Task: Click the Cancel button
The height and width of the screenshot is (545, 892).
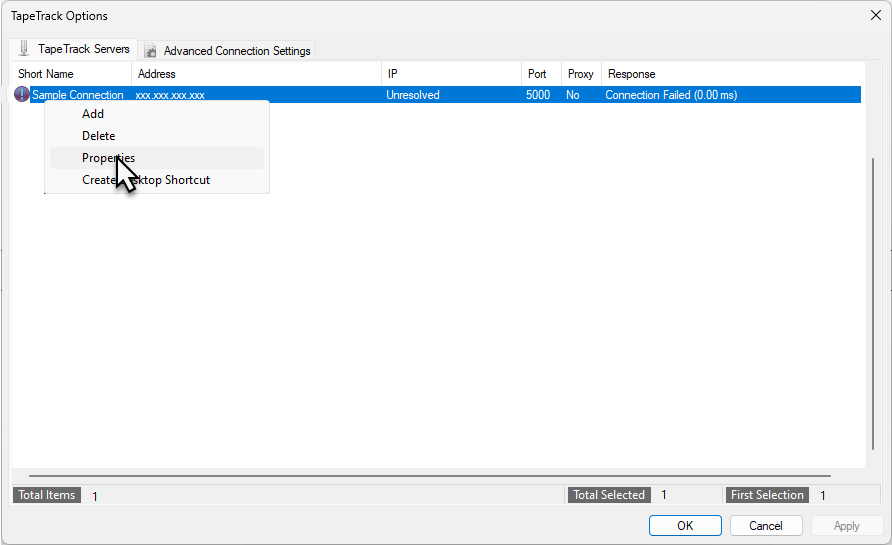Action: pos(766,526)
